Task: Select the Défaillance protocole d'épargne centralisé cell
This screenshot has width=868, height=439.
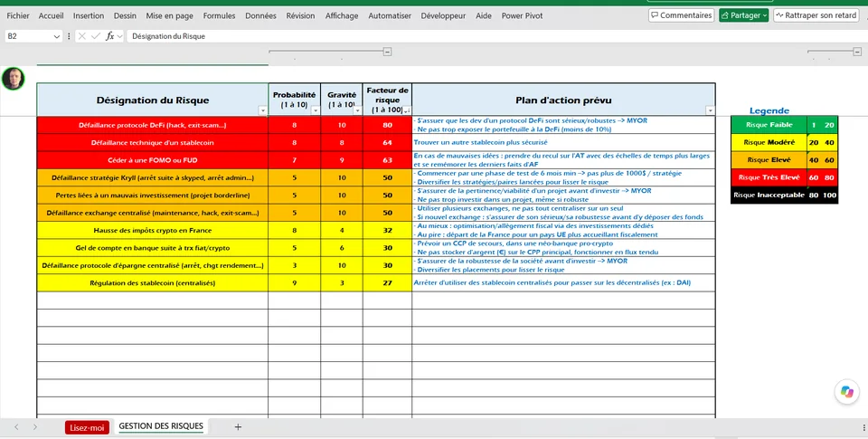Action: pos(153,265)
